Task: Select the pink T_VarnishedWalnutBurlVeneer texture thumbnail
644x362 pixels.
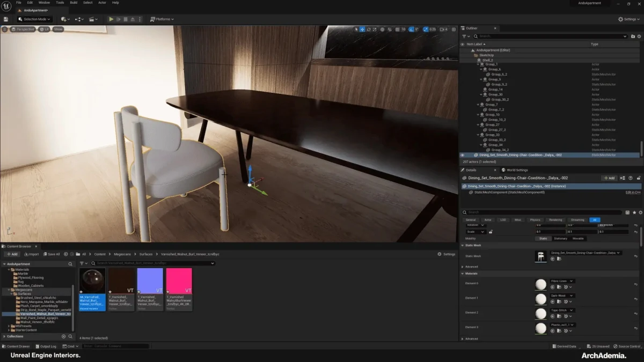Action: 179,281
